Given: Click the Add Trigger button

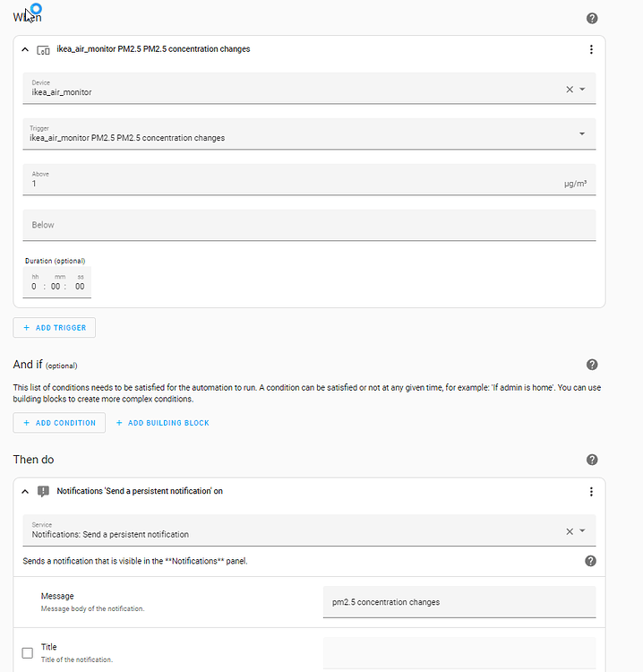Looking at the screenshot, I should click(x=55, y=328).
